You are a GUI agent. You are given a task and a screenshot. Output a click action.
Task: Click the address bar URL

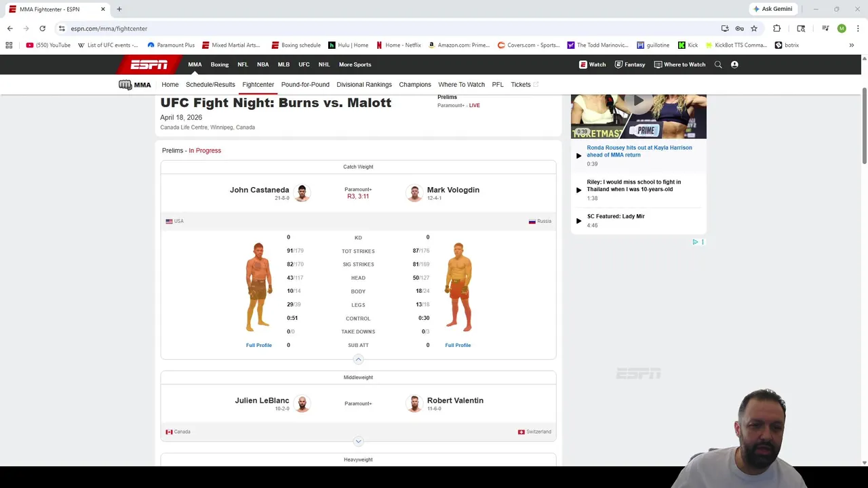tap(109, 28)
